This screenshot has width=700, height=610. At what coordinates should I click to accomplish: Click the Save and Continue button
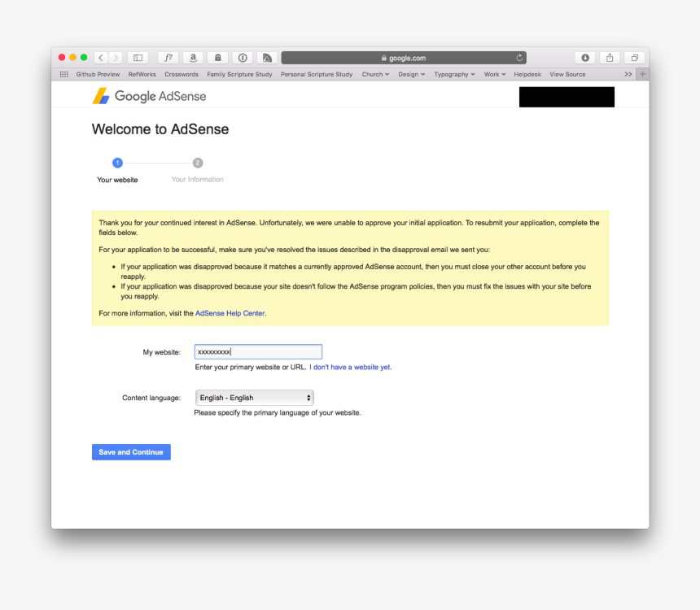[x=131, y=452]
